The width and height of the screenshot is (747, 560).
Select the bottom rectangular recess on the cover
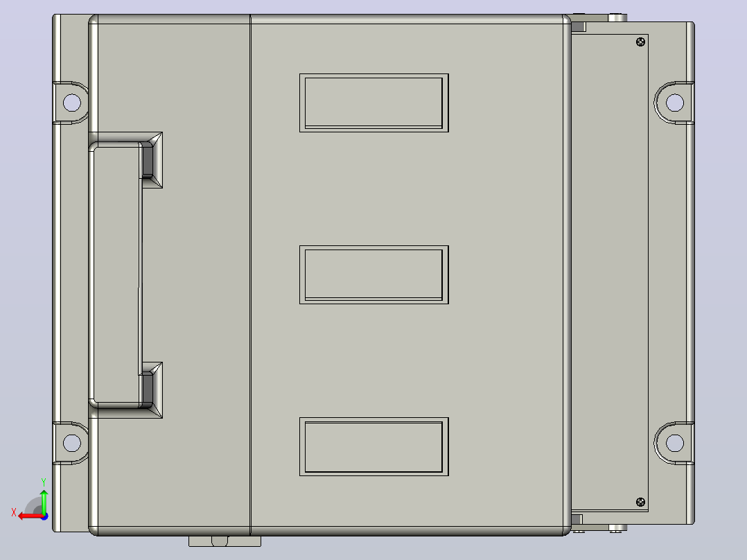pos(374,446)
